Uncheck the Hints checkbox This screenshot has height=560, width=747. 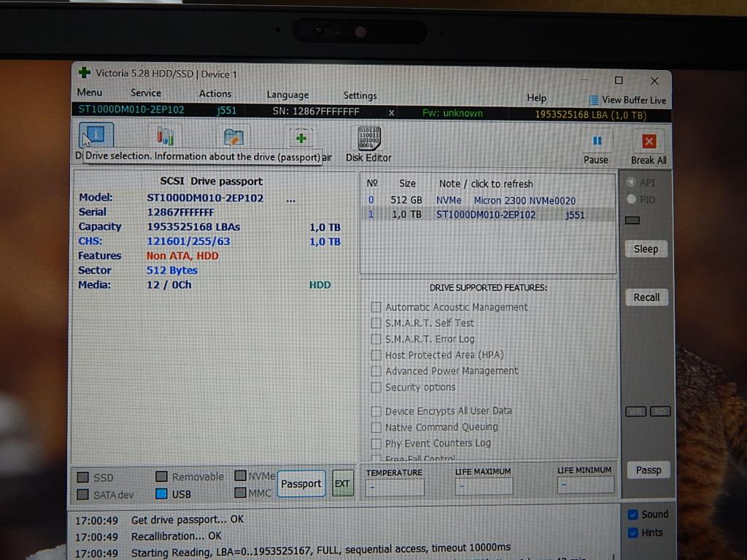coord(632,532)
